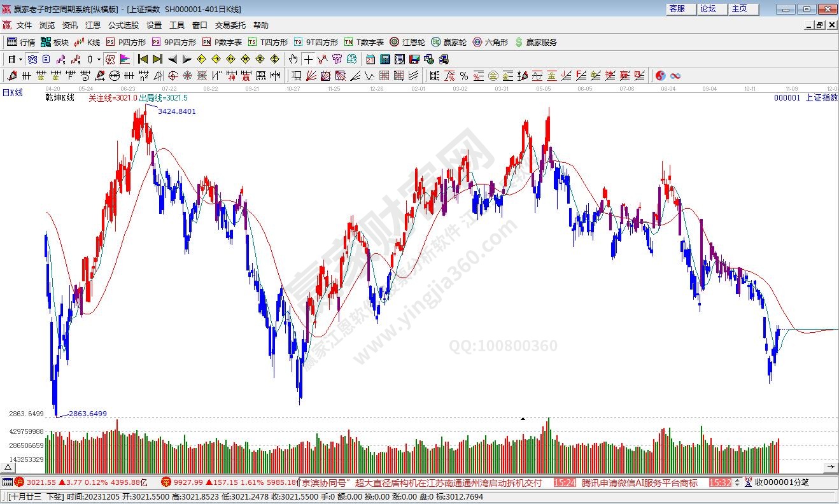
Task: Open the 公式选股 menu
Action: [x=123, y=25]
